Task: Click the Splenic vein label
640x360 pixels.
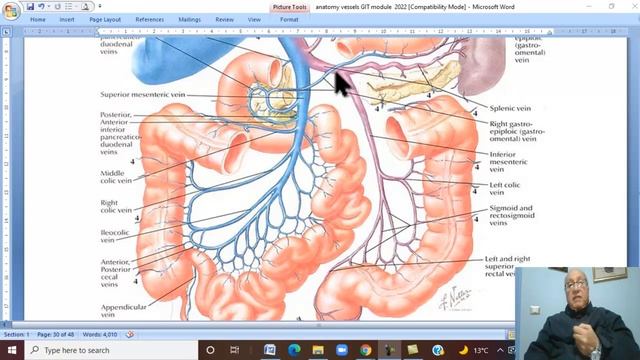Action: coord(510,108)
